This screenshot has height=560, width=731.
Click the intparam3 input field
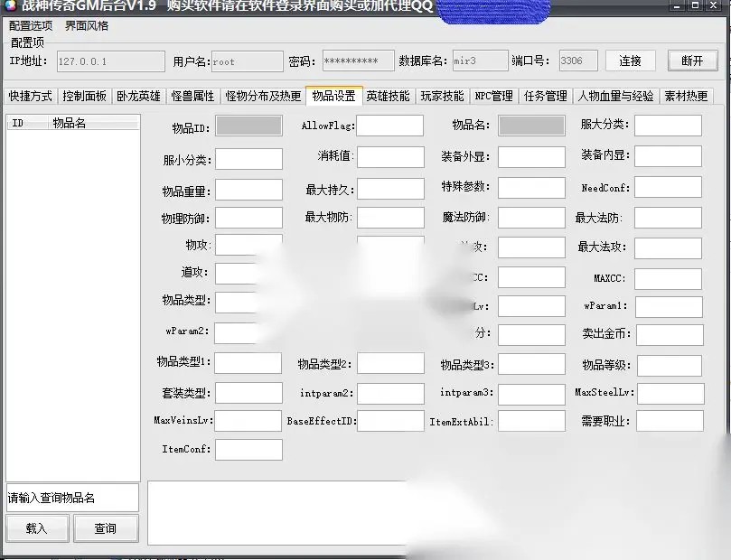531,394
